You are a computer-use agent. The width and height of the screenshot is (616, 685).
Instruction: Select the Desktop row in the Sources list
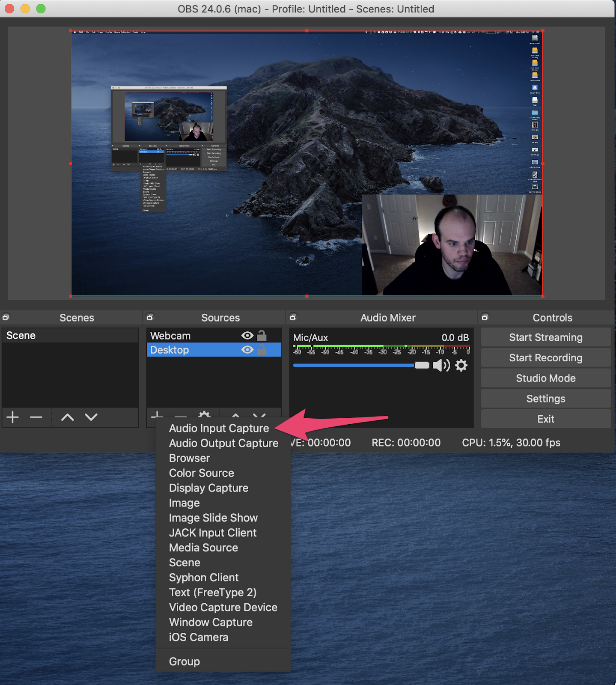pos(214,350)
